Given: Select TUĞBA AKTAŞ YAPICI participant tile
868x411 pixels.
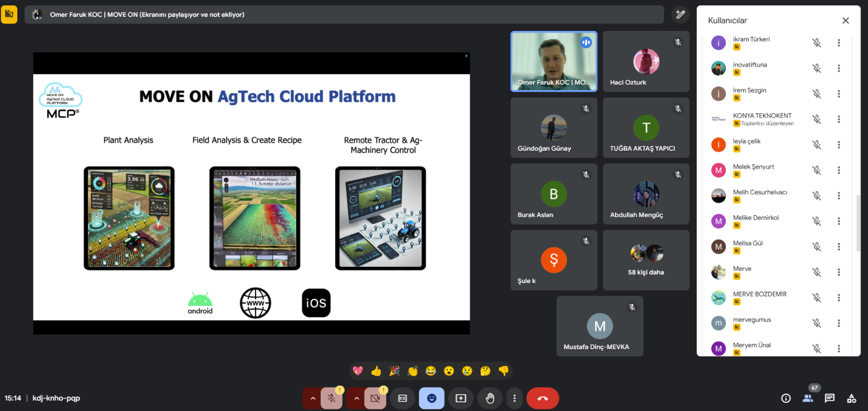Looking at the screenshot, I should coord(646,128).
